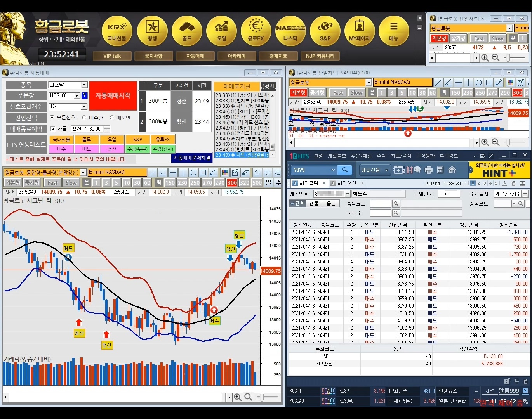Image resolution: width=532 pixels, height=419 pixels.
Task: Click up arrow icon in main chart toolbar
Action: [257, 172]
